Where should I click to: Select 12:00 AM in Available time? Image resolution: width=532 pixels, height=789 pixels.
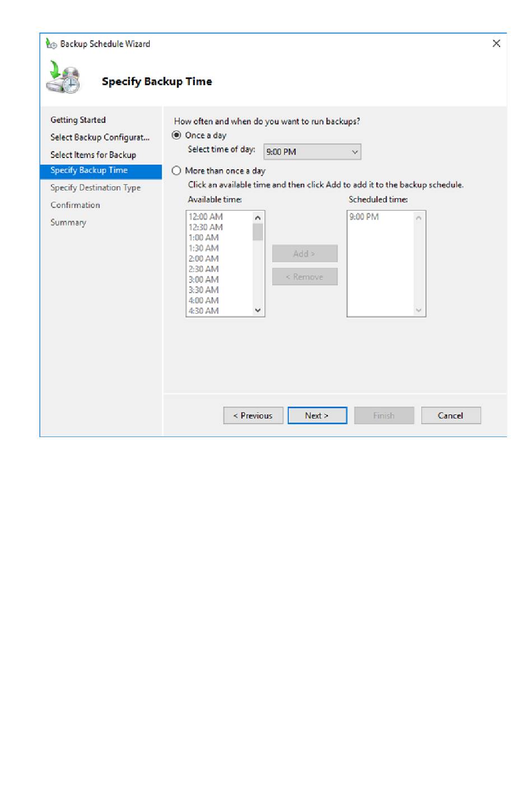pos(206,216)
